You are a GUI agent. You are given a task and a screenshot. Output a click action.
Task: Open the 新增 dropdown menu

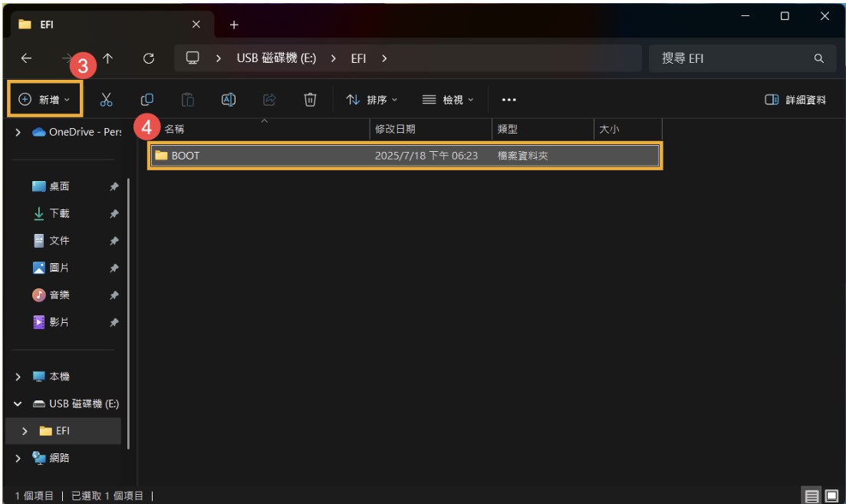(x=44, y=100)
